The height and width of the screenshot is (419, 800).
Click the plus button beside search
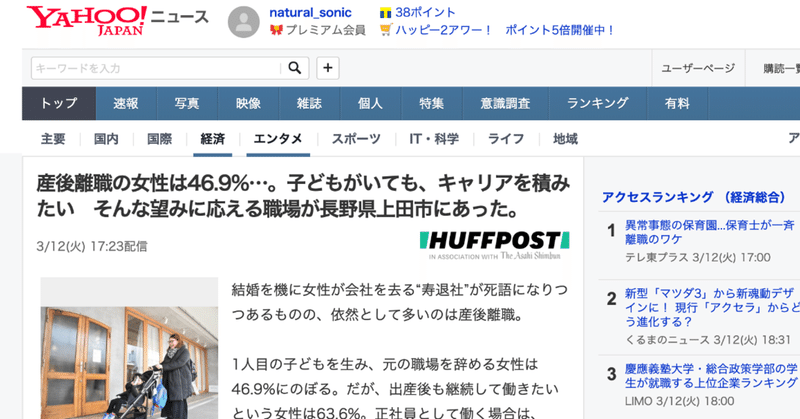coord(328,68)
